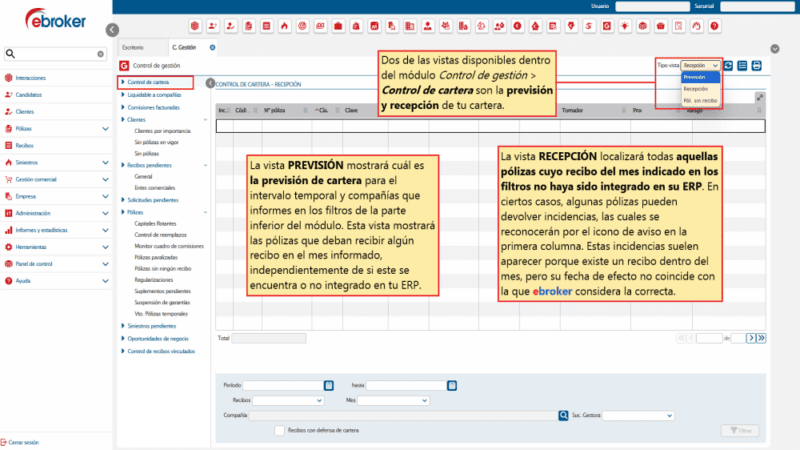Click the Compañía search magnifier button
This screenshot has height=450, width=800.
pos(563,416)
